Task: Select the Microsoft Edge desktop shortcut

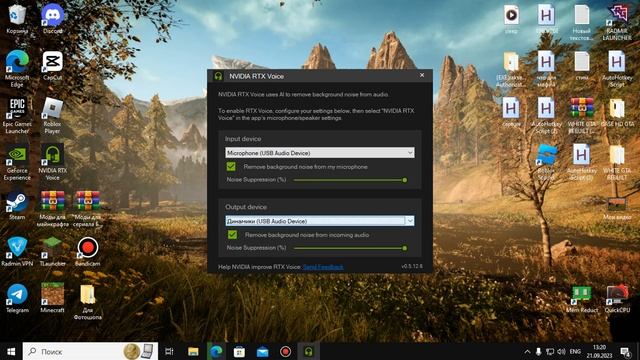Action: (17, 69)
